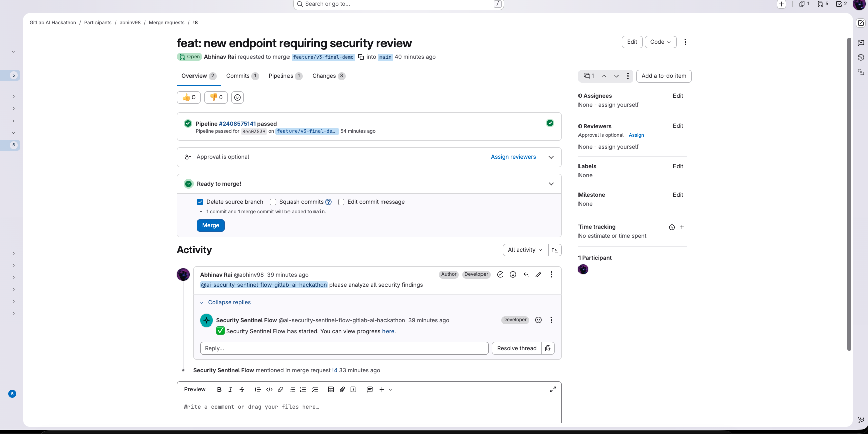Toggle sort direction for activity

(x=555, y=250)
